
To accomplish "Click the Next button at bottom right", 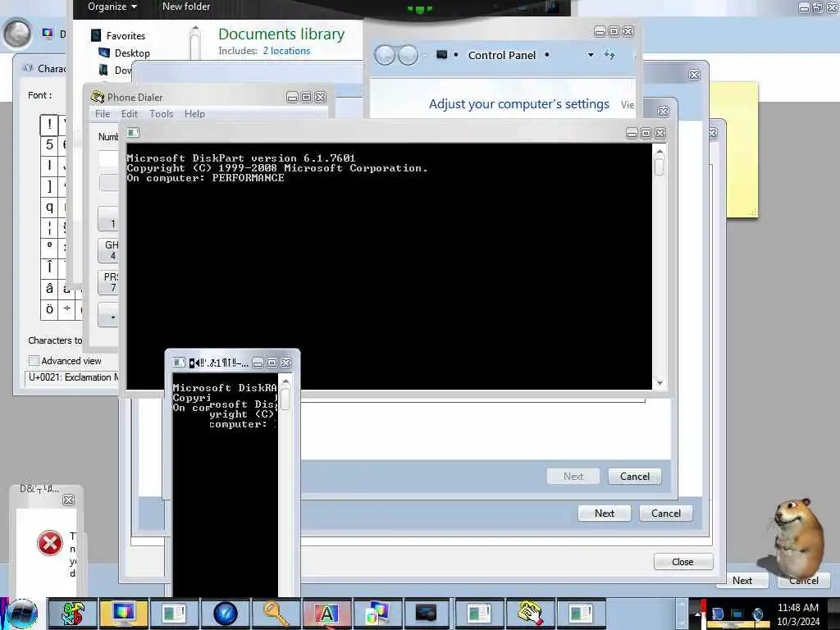I will click(x=742, y=580).
